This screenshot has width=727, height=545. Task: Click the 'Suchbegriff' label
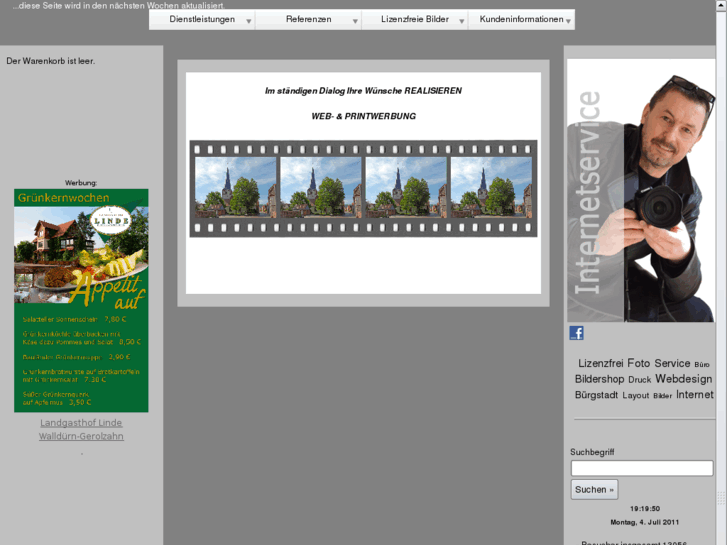click(x=592, y=452)
